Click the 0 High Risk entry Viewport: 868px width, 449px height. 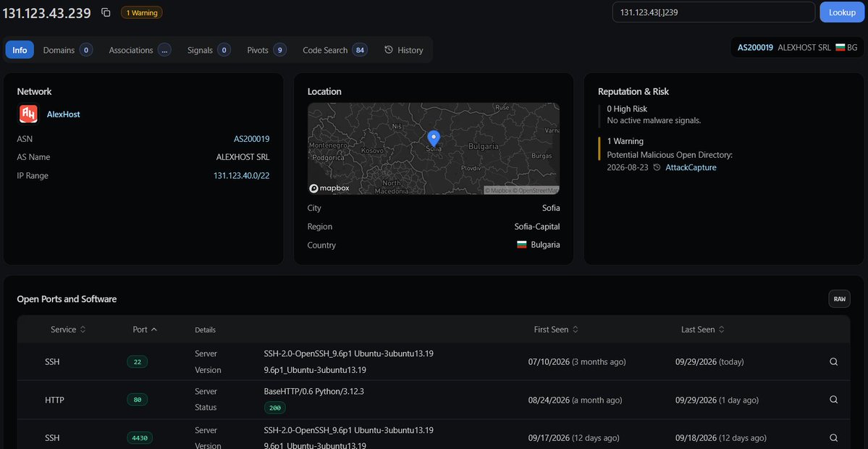[x=627, y=109]
